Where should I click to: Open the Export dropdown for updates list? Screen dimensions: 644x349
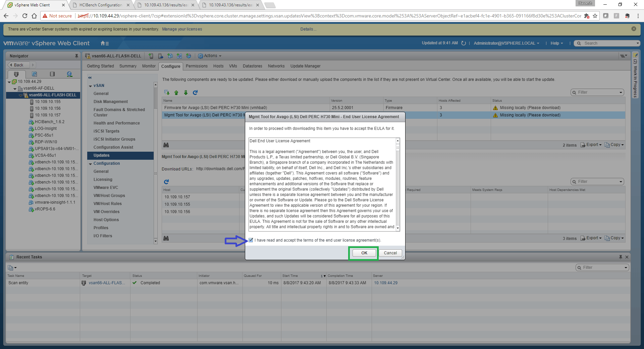point(591,145)
